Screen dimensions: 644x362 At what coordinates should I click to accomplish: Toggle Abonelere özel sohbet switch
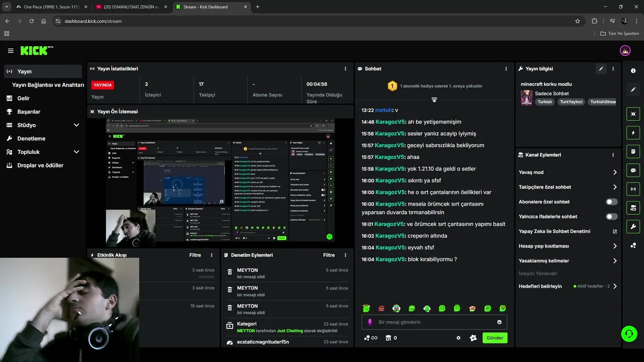611,202
